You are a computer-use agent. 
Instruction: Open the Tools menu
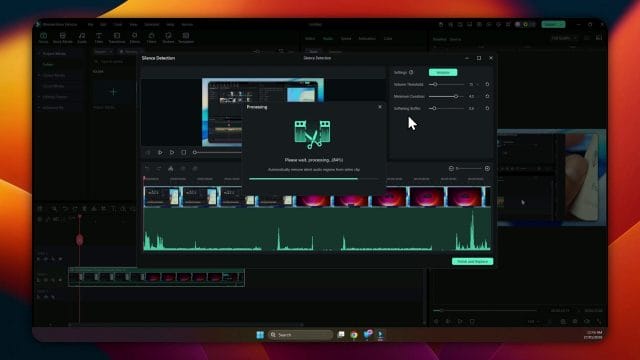(118, 24)
